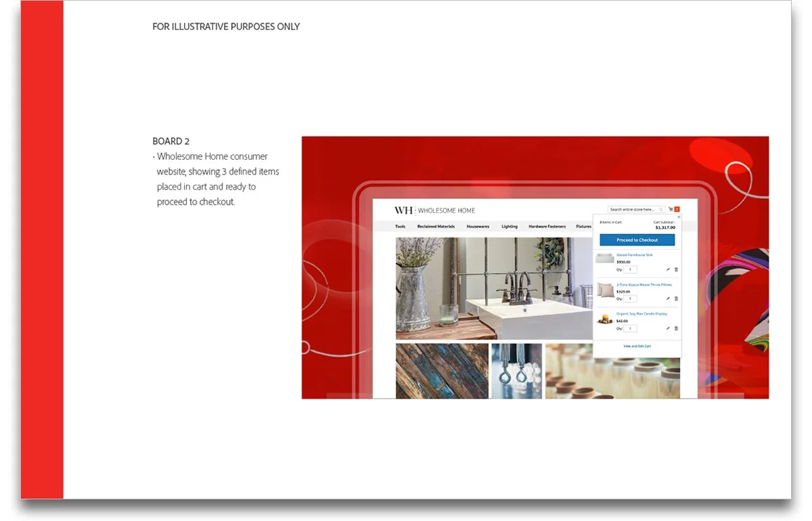Click the Throw Pillows cart thumbnail
Image resolution: width=812 pixels, height=521 pixels.
pyautogui.click(x=605, y=290)
